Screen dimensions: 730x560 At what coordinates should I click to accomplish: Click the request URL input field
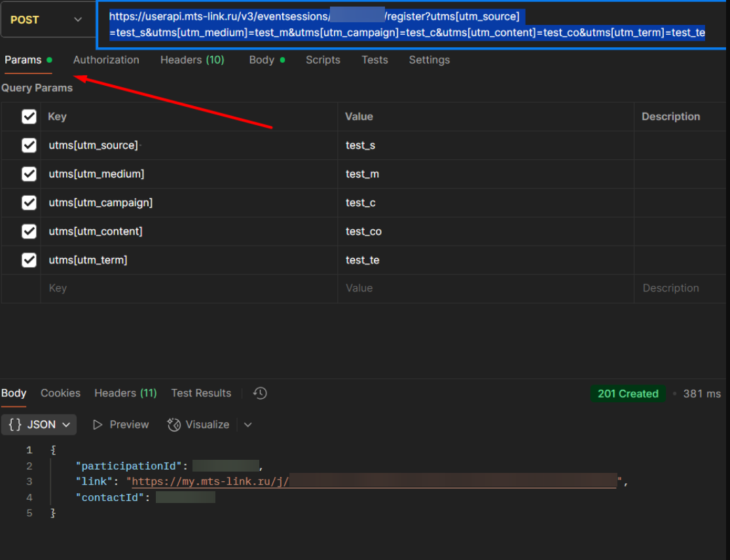point(411,25)
